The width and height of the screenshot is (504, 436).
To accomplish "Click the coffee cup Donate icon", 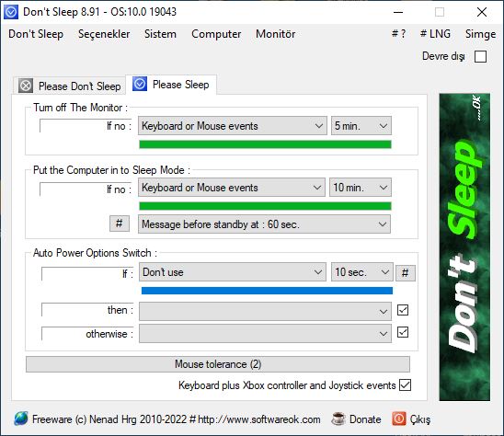I will 338,419.
